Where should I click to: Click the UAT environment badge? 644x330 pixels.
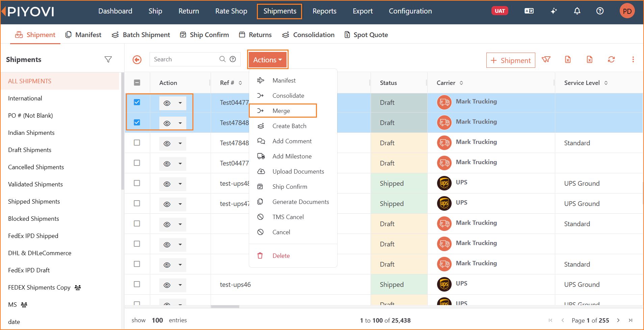(x=500, y=11)
